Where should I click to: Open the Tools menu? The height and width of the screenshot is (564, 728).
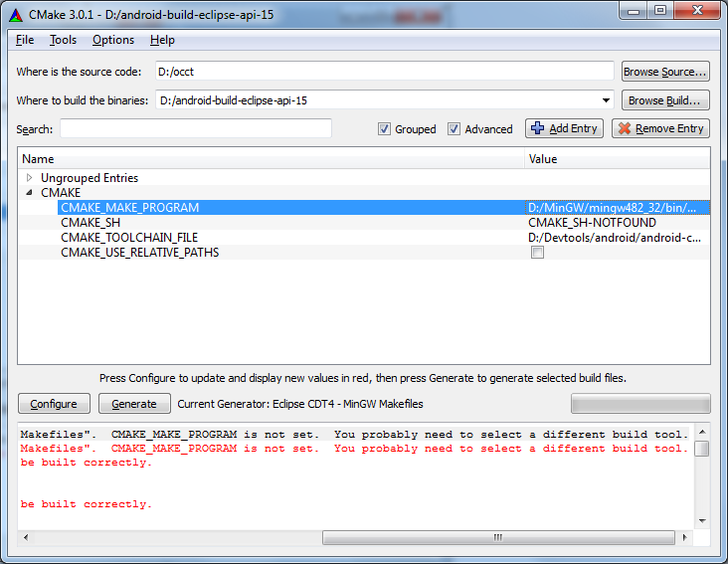click(x=63, y=40)
